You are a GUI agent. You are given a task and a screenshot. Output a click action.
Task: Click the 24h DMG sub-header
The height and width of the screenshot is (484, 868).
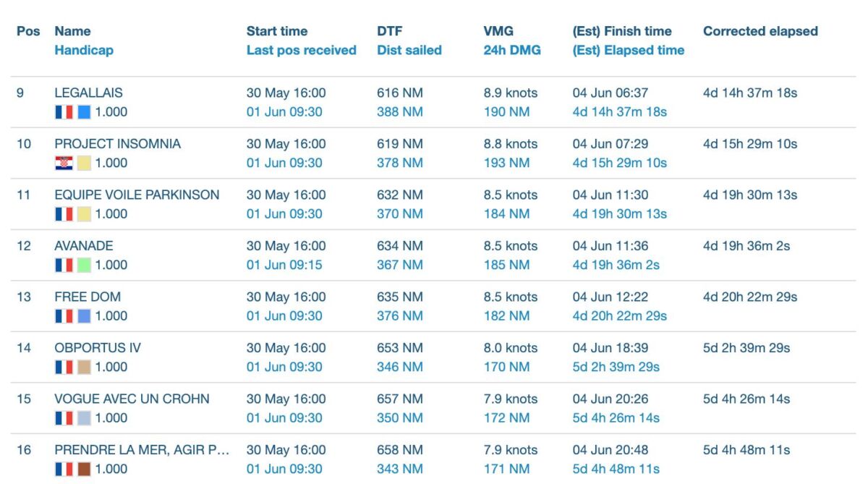[511, 50]
